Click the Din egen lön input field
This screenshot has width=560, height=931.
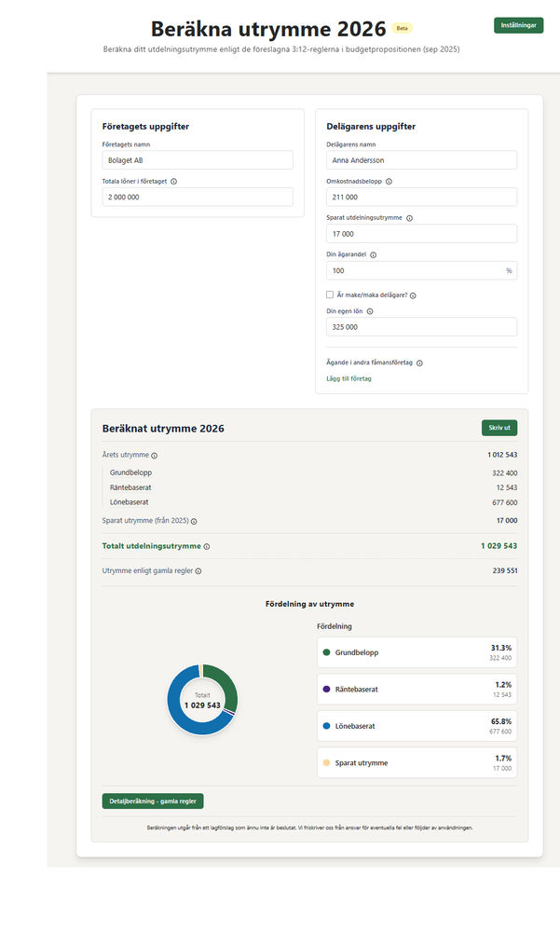click(421, 327)
